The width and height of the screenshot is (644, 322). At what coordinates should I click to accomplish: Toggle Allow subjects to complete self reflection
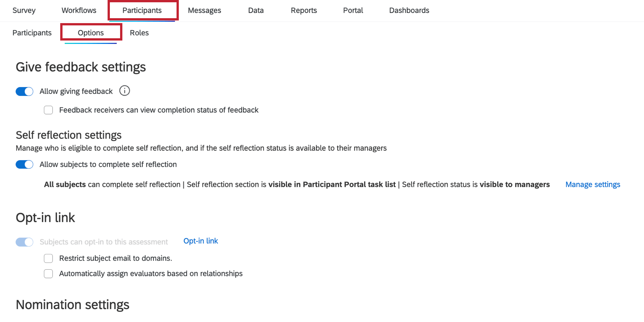25,164
